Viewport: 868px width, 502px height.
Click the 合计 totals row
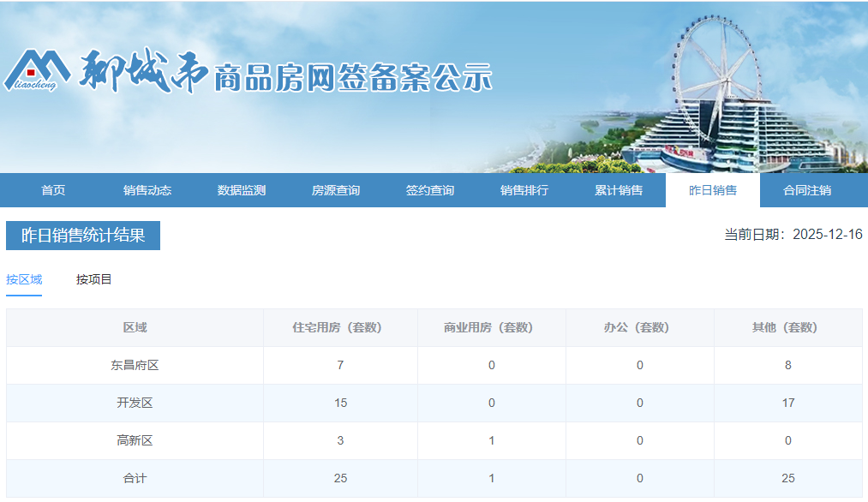pyautogui.click(x=135, y=478)
